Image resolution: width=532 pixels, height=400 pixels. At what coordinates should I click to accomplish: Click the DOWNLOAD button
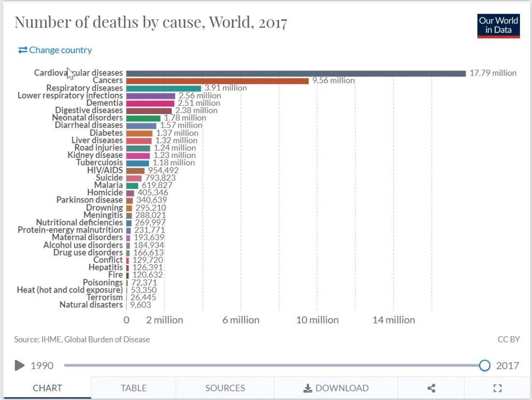336,388
